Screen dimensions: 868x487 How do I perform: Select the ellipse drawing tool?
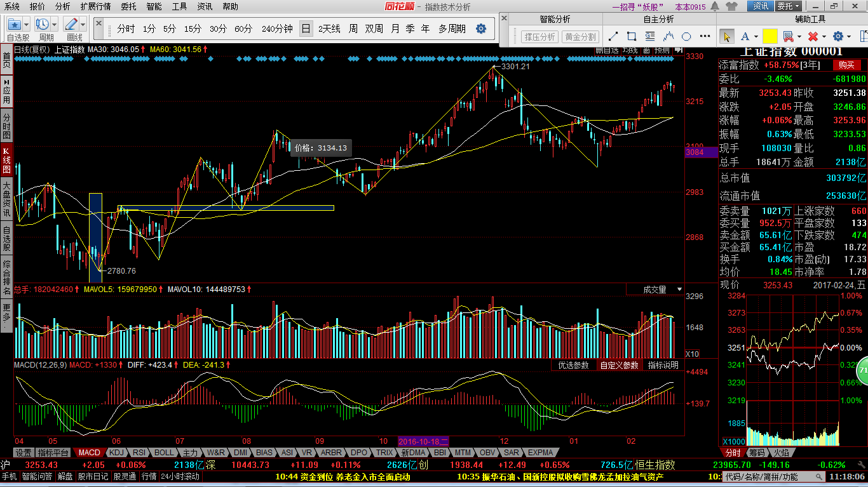686,36
